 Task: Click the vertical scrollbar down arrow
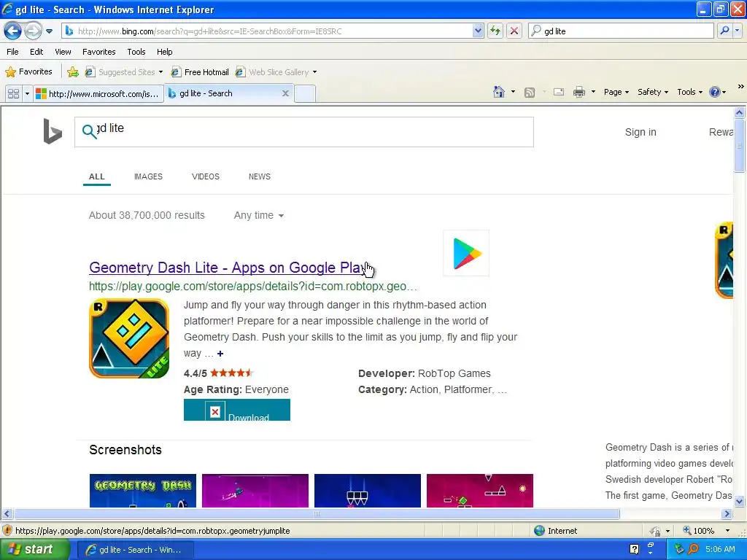740,502
